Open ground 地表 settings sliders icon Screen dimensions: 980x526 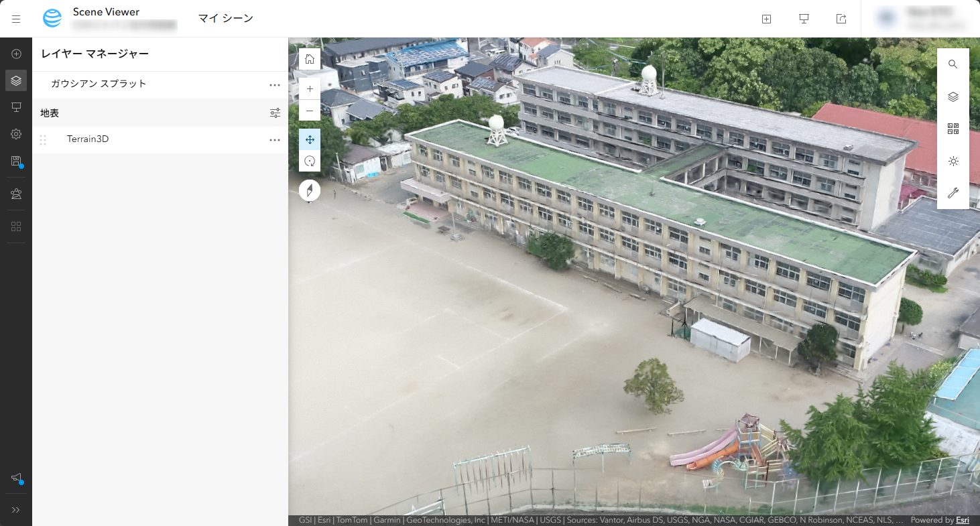point(275,113)
